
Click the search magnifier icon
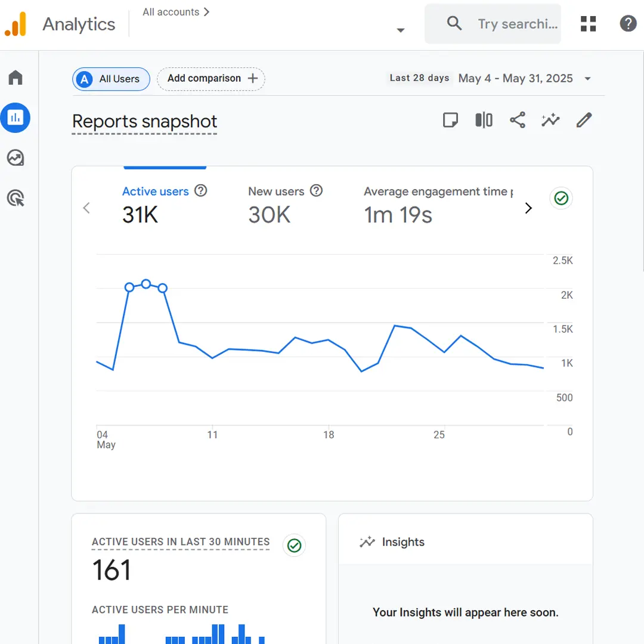(x=454, y=23)
